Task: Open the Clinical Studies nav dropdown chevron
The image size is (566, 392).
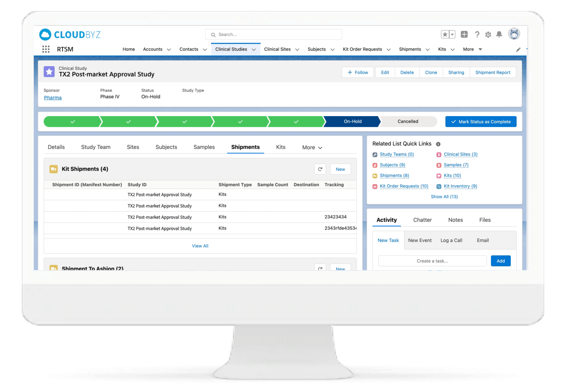Action: (254, 50)
